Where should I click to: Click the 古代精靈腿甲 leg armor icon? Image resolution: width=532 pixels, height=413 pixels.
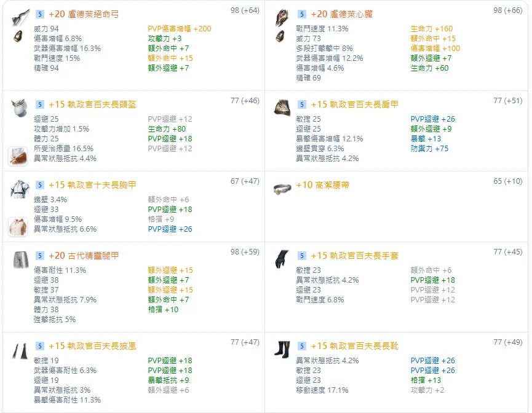tap(18, 260)
